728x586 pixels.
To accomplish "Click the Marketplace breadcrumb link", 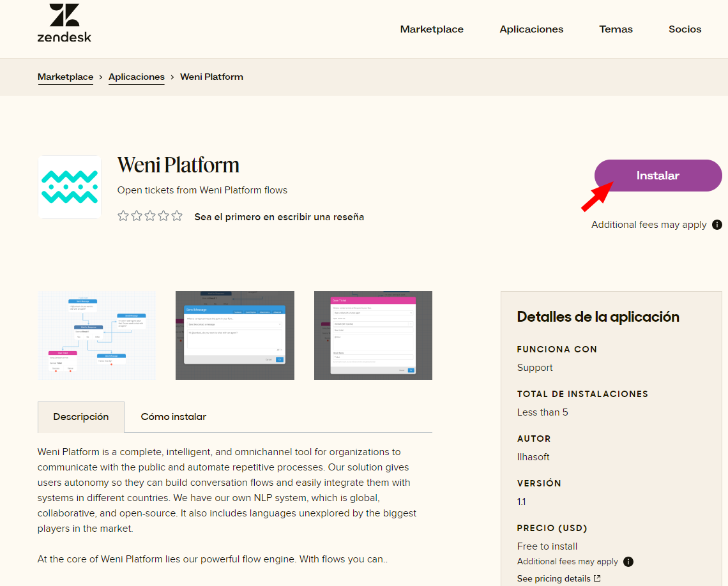I will click(x=65, y=77).
